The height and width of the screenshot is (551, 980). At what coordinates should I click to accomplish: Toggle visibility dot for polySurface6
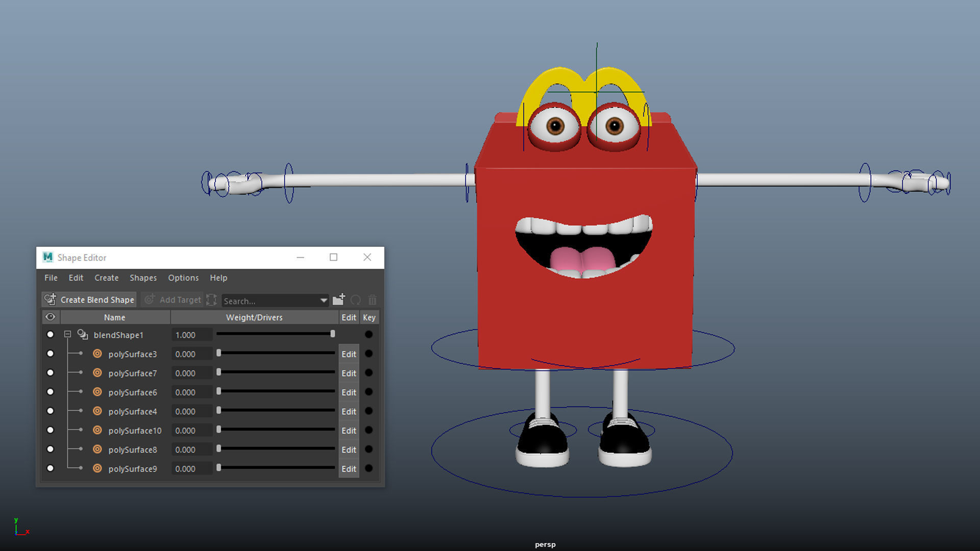[x=50, y=392]
